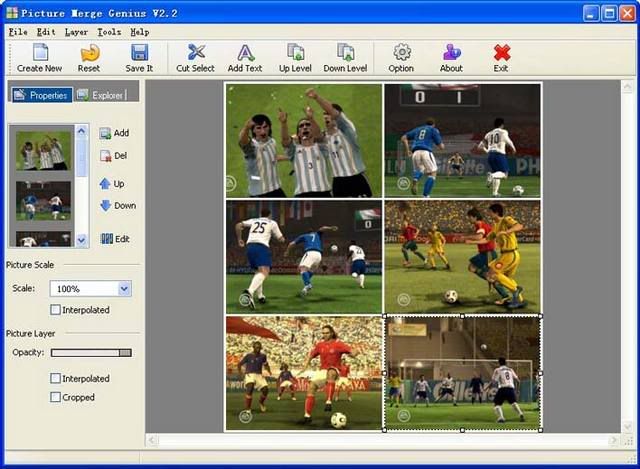The height and width of the screenshot is (469, 640).
Task: Adjust the Opacity slider handle
Action: pos(125,353)
